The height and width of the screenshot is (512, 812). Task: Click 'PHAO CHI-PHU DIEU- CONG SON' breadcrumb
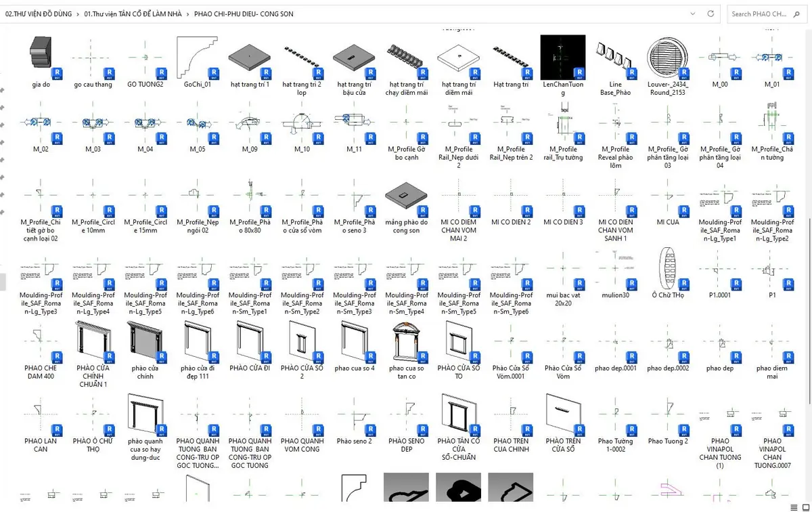point(243,14)
